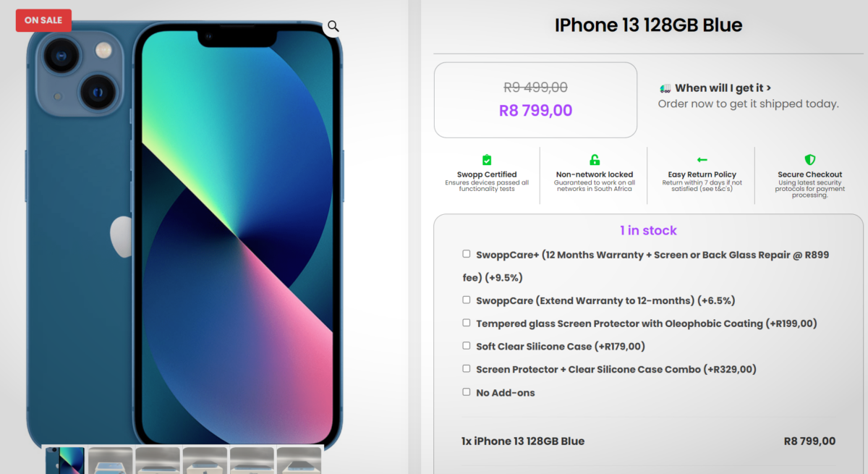View the third product gallery thumbnail
This screenshot has width=868, height=474.
[158, 460]
